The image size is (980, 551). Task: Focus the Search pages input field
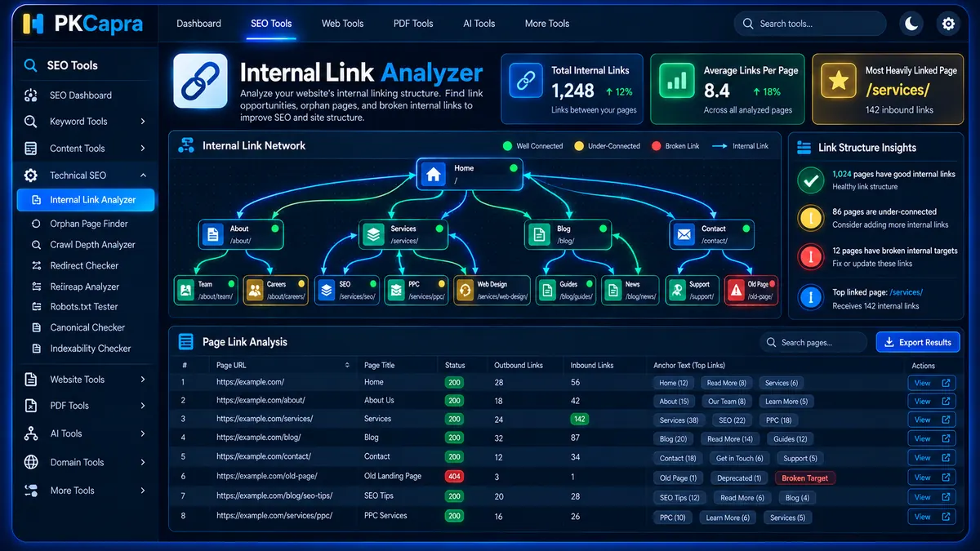coord(813,342)
